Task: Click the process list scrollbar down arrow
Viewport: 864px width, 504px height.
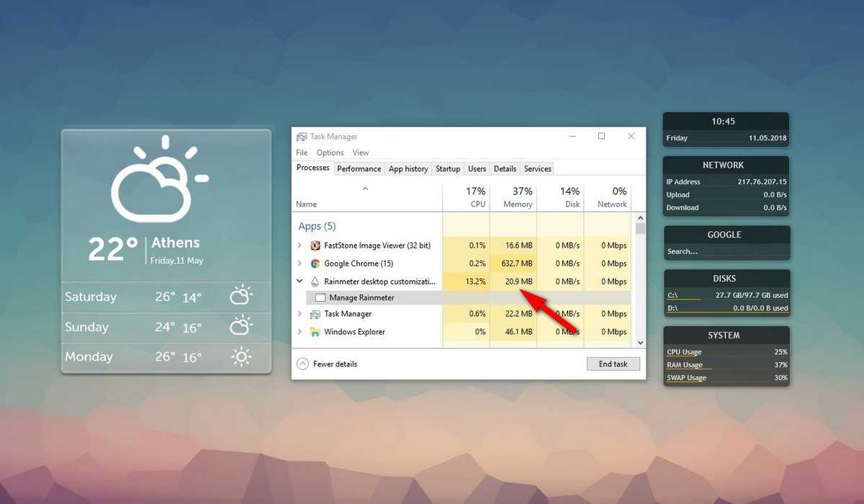Action: click(641, 343)
